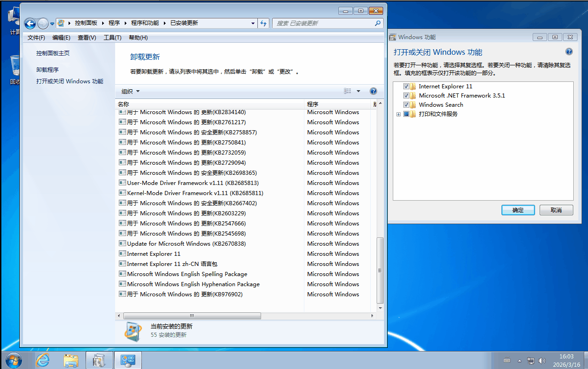Click the 搜索 已安装更新 search field
The width and height of the screenshot is (588, 369).
(325, 23)
